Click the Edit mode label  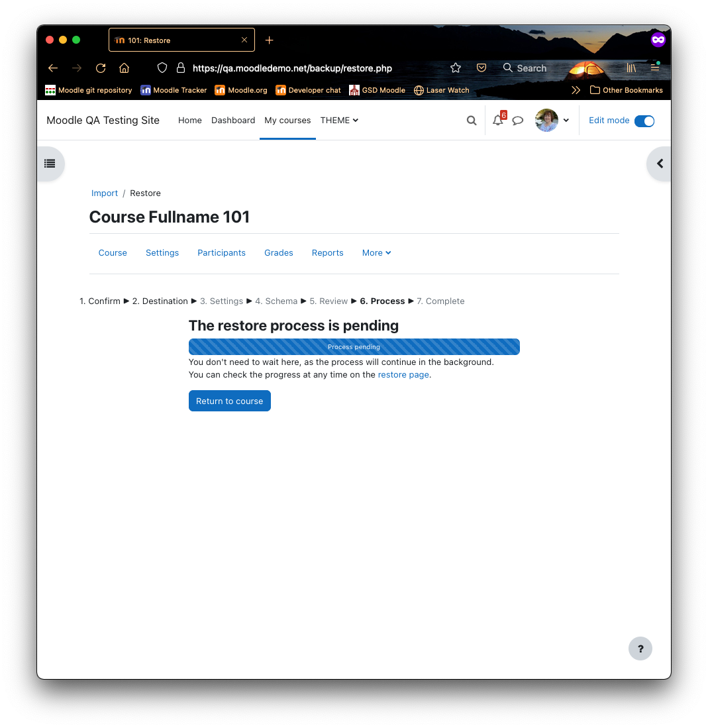(609, 121)
